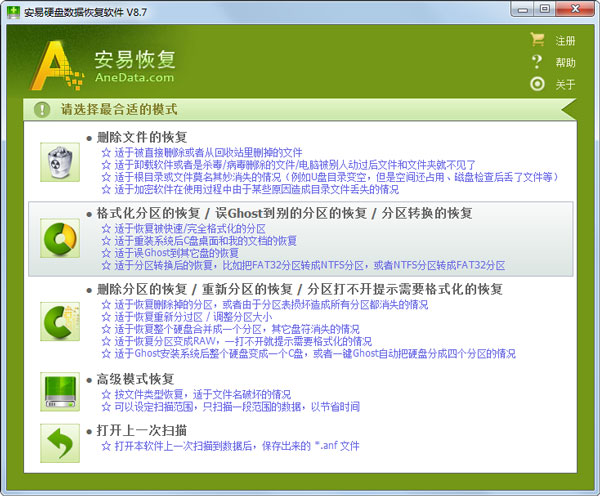
Task: Click the formatted partition recovery disk icon
Action: tap(58, 238)
